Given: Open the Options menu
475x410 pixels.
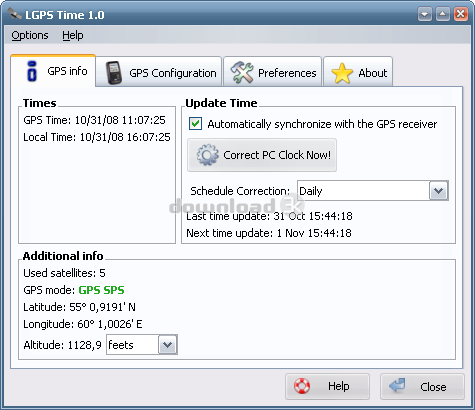Looking at the screenshot, I should tap(30, 35).
